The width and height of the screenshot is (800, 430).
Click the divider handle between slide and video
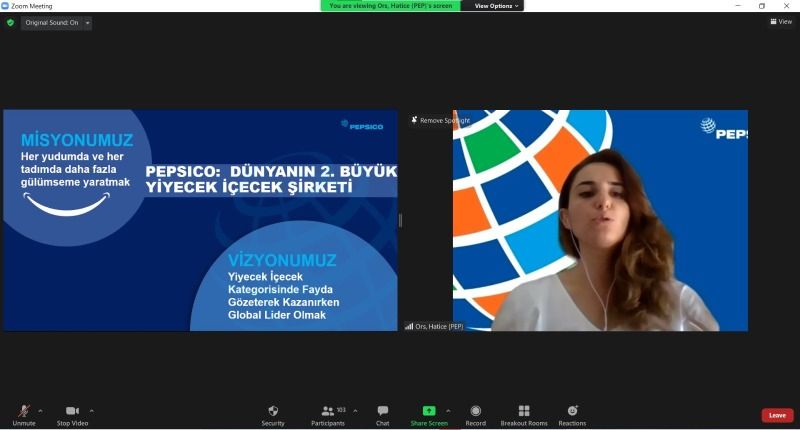[x=400, y=220]
